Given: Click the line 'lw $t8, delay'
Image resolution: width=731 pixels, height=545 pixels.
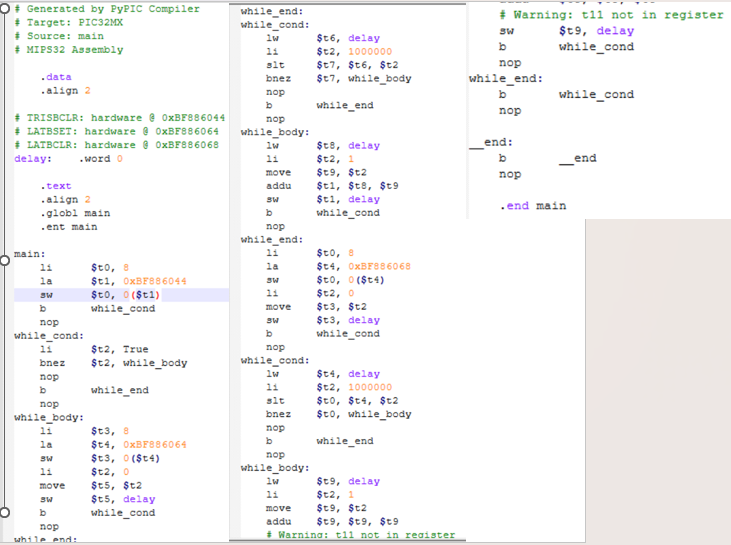Looking at the screenshot, I should [x=323, y=145].
